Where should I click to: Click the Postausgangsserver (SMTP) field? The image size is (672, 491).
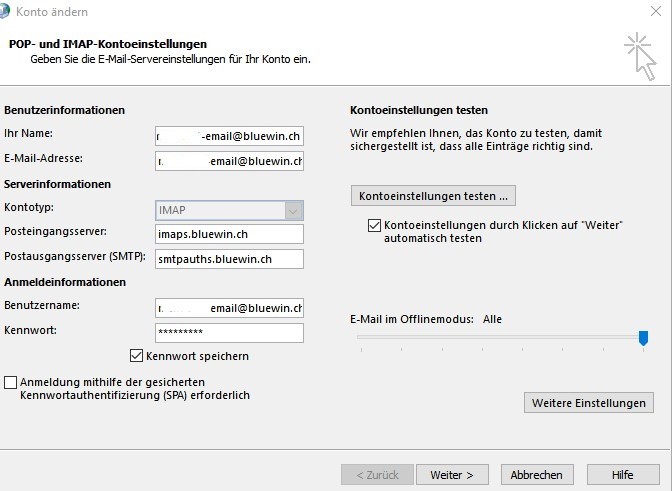229,259
